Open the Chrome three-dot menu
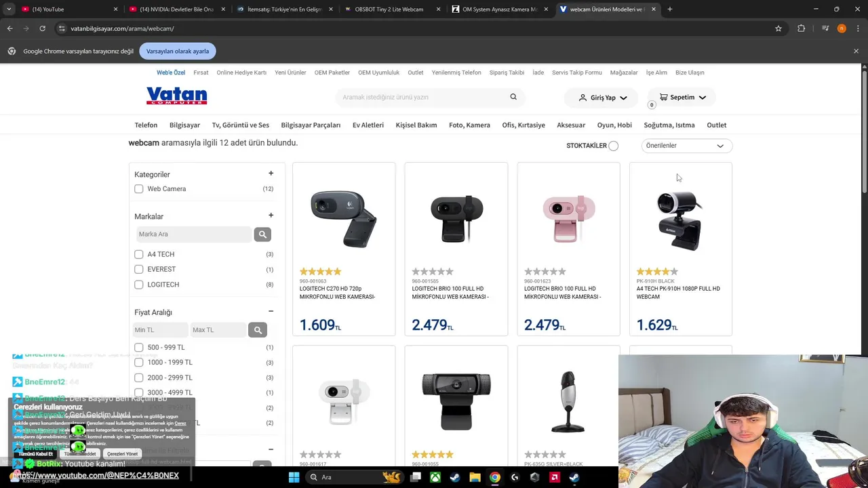The width and height of the screenshot is (868, 488). pyautogui.click(x=858, y=28)
